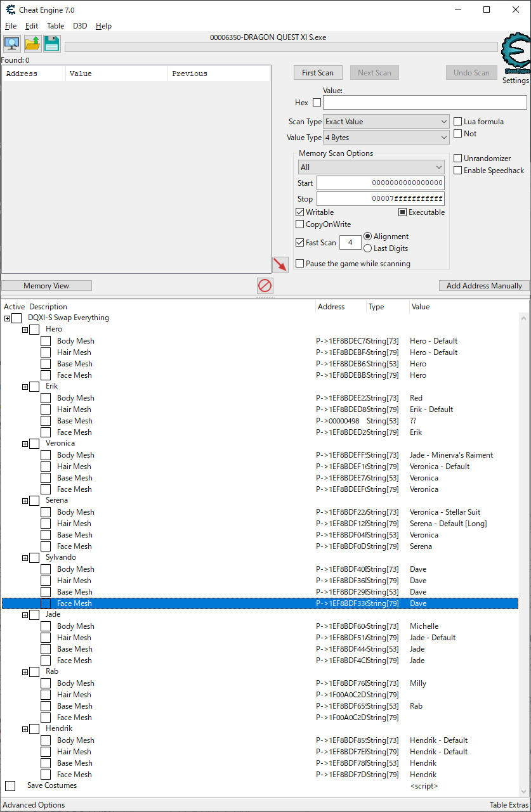Open the Help menu
Image resolution: width=531 pixels, height=812 pixels.
point(103,26)
